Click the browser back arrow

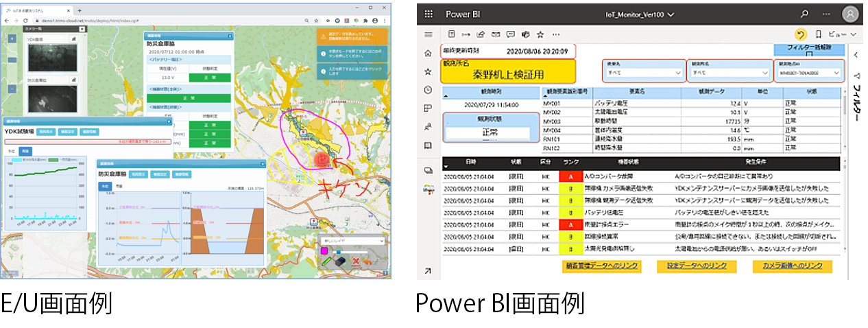[6, 21]
